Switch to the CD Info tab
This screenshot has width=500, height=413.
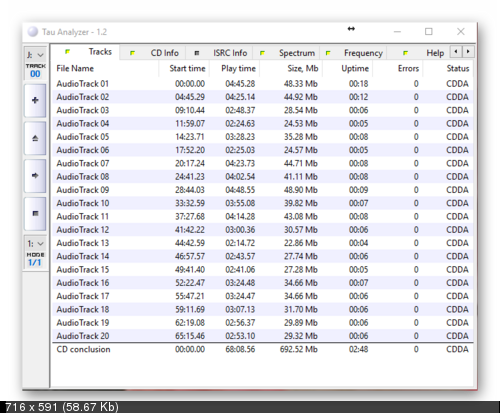154,53
